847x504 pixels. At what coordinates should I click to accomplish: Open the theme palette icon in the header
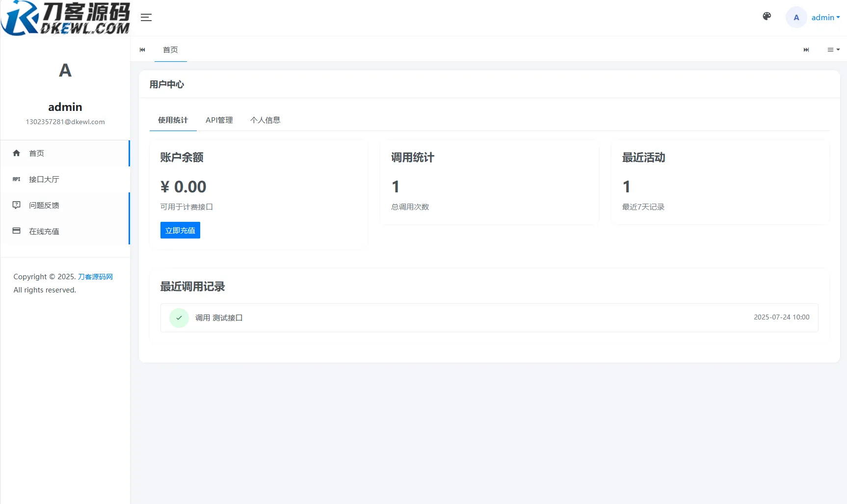(x=766, y=17)
